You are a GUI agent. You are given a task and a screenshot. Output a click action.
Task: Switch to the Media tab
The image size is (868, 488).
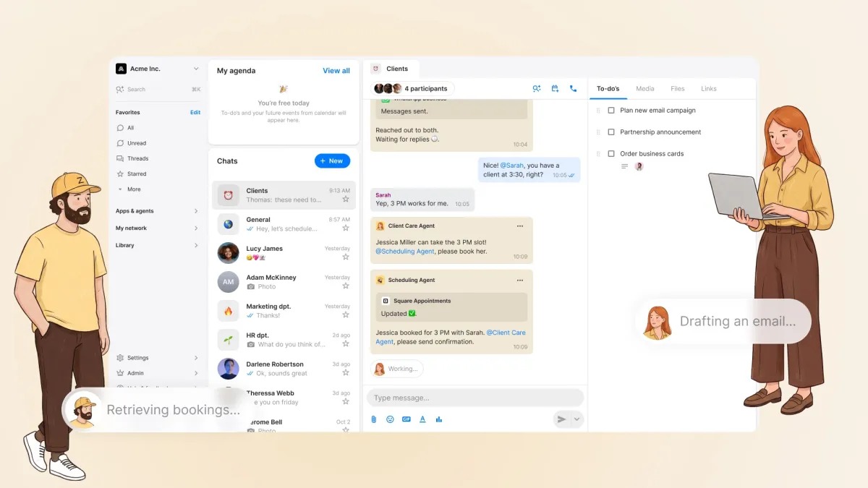[645, 89]
